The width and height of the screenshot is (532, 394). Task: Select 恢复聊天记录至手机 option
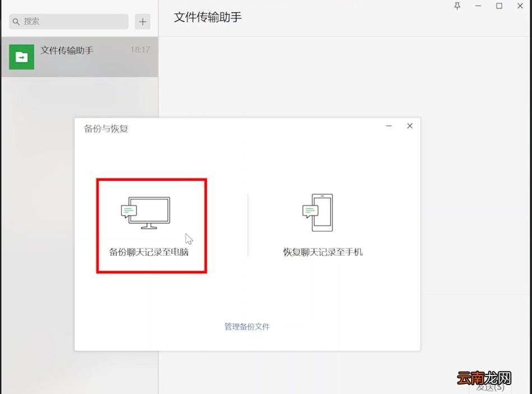323,252
